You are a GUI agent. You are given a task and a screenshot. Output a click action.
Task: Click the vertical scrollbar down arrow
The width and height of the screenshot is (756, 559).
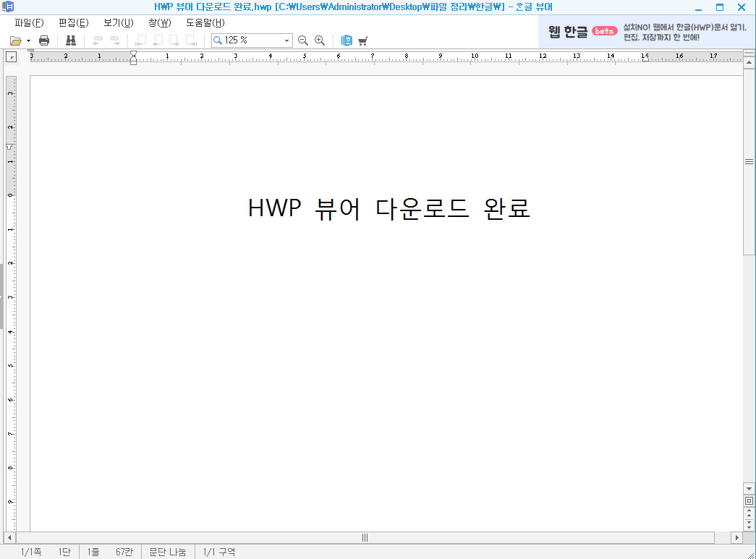(749, 489)
